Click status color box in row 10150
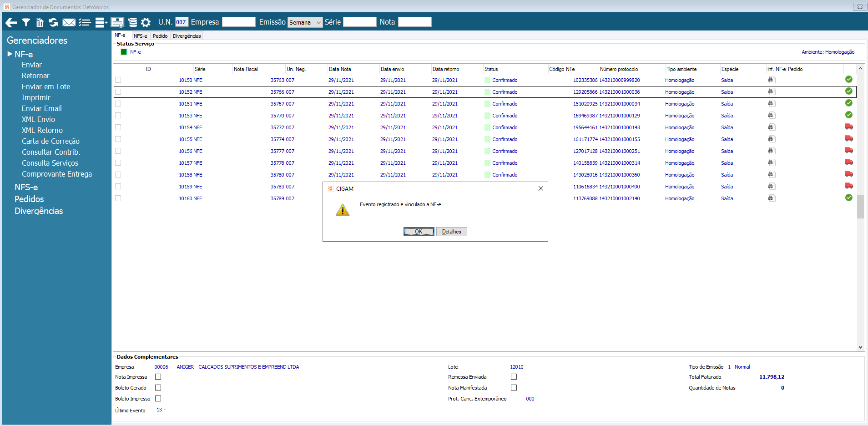 488,80
